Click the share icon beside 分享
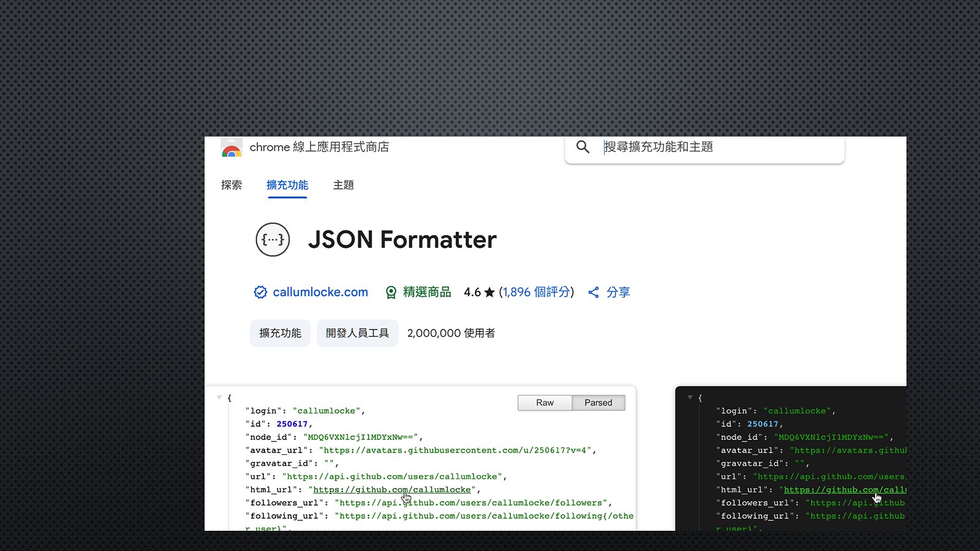This screenshot has width=980, height=551. [x=594, y=293]
